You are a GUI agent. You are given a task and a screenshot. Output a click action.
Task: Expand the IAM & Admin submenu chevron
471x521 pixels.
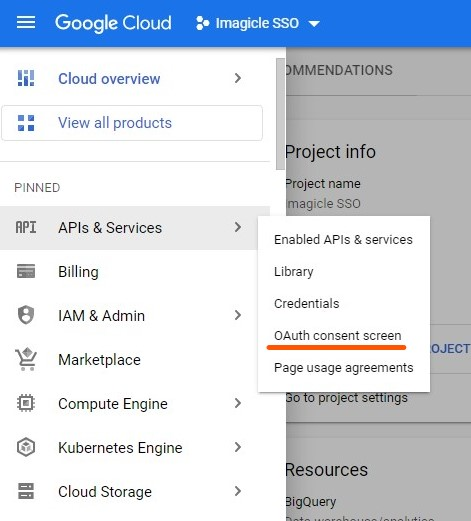pyautogui.click(x=238, y=315)
